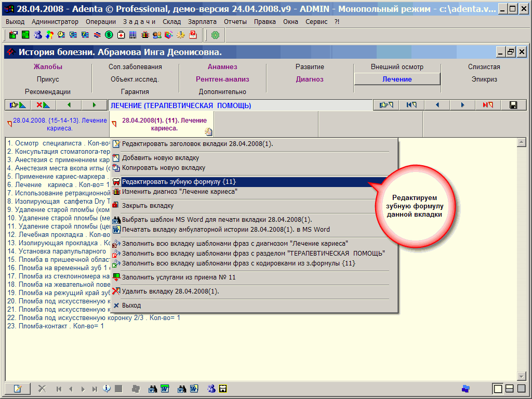Click the floppy disk save icon
Screen dimensions: 532x399
[513, 105]
